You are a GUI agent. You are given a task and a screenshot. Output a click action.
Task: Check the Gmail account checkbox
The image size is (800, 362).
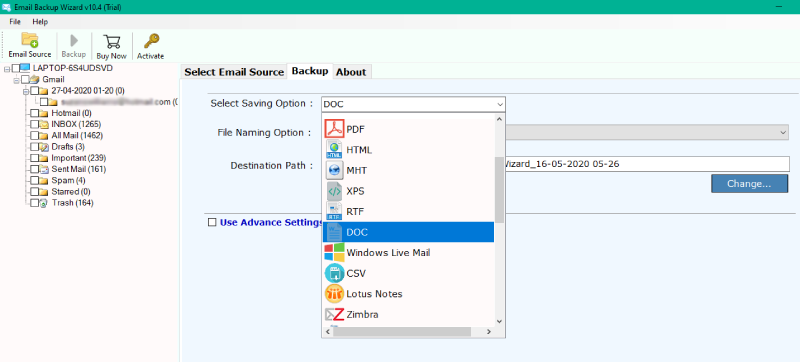(25, 80)
